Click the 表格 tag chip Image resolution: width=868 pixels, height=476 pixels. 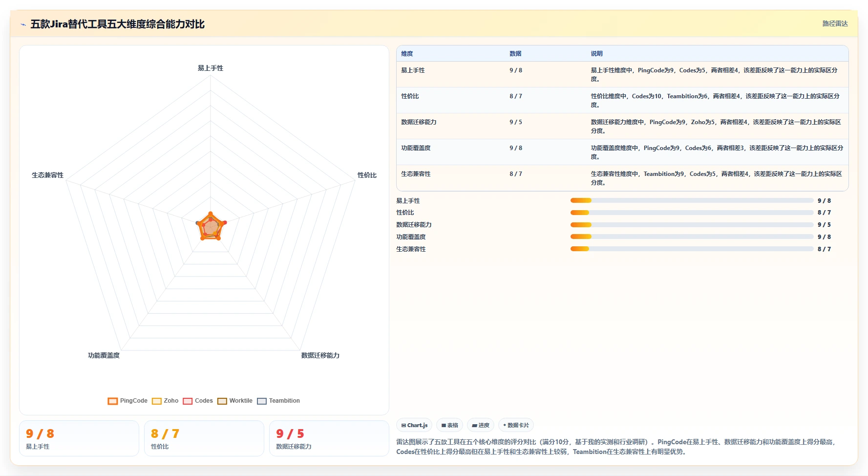click(x=450, y=425)
